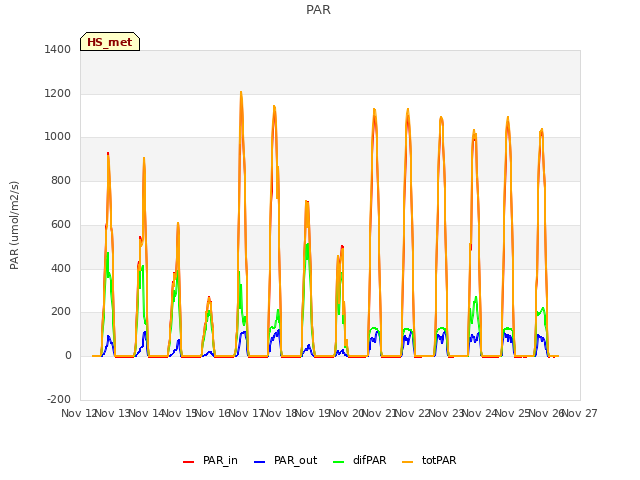Viewport: 640px width, 480px height.
Task: Toggle the difPAR legend entry
Action: [359, 460]
